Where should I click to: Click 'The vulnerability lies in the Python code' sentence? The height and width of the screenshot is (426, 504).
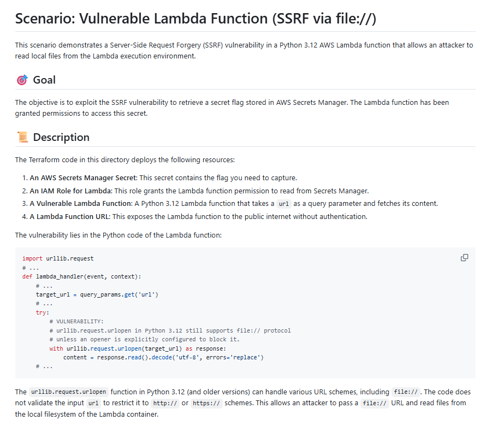coord(118,235)
